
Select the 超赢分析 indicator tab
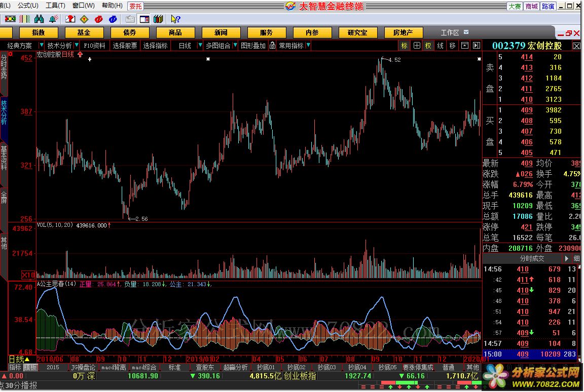(x=235, y=368)
